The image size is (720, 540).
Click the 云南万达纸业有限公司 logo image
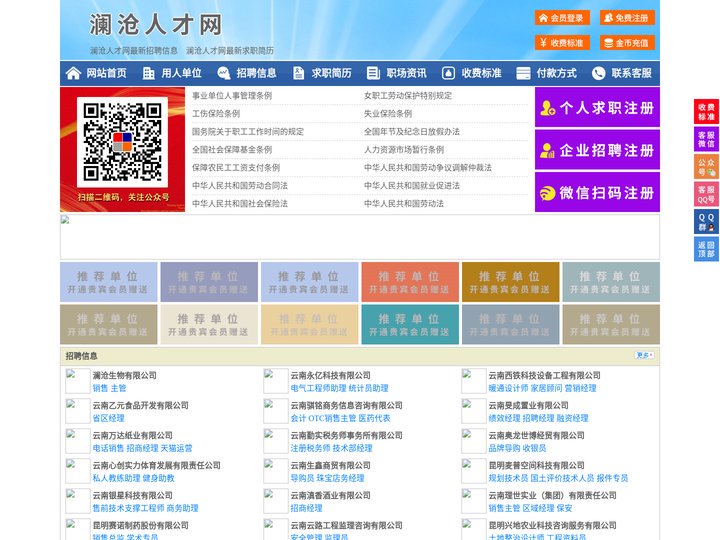tap(78, 441)
